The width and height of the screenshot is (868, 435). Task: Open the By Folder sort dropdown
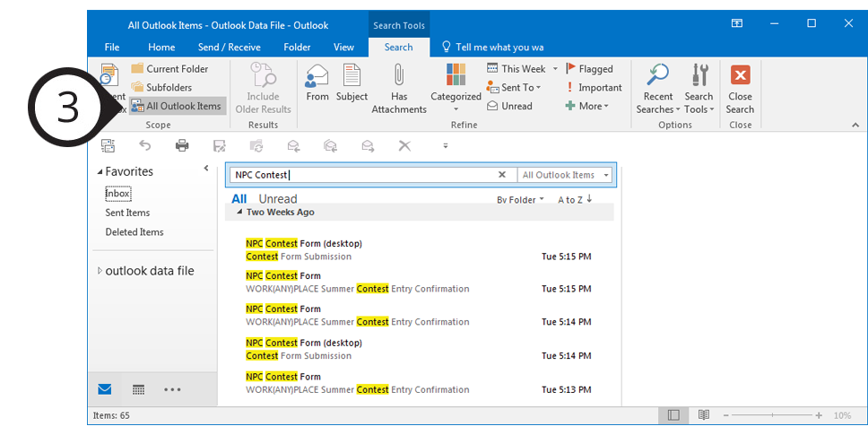[x=520, y=200]
